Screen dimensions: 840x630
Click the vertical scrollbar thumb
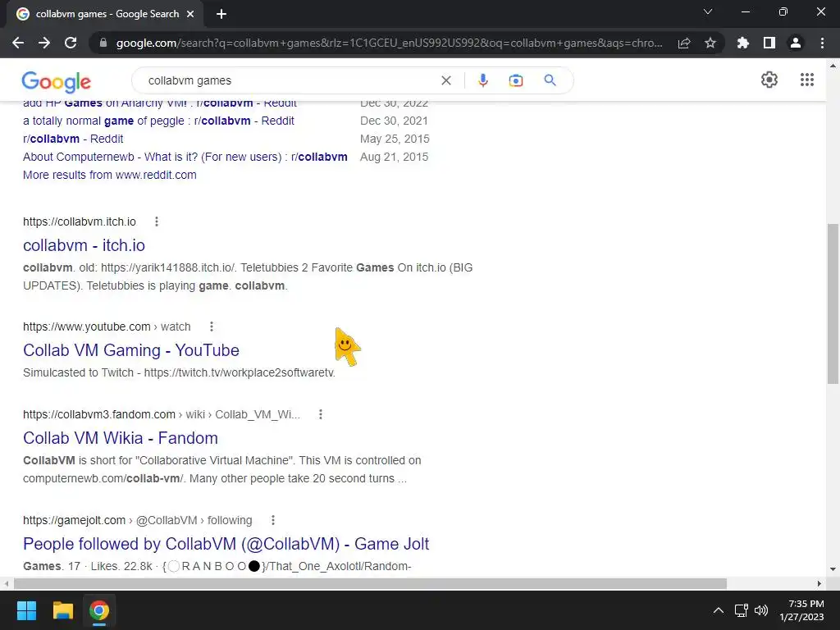pos(833,304)
